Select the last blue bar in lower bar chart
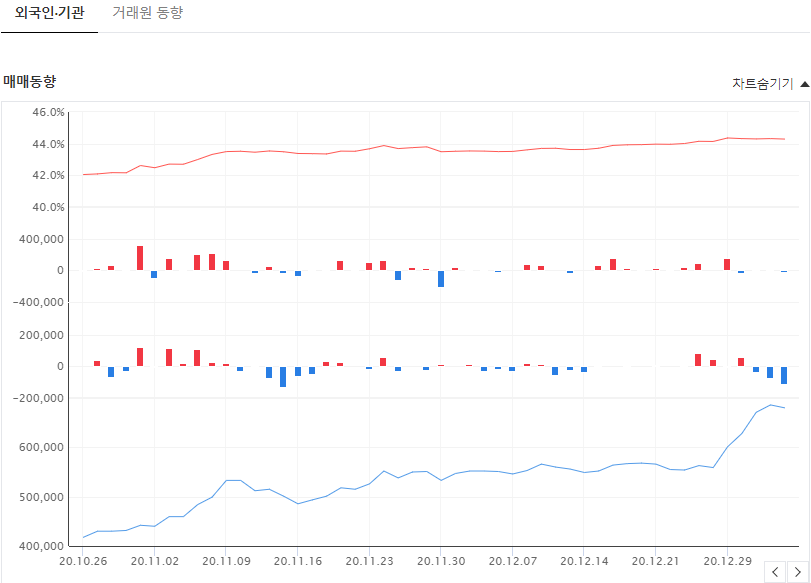Screen dimensions: 811x583 tap(784, 376)
